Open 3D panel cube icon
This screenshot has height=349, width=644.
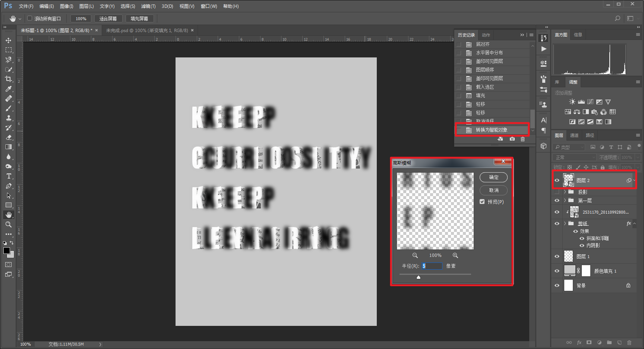[x=544, y=146]
